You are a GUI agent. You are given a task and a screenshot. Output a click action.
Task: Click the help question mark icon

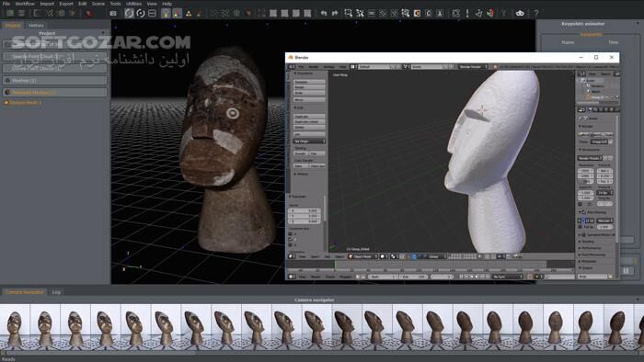click(x=536, y=13)
